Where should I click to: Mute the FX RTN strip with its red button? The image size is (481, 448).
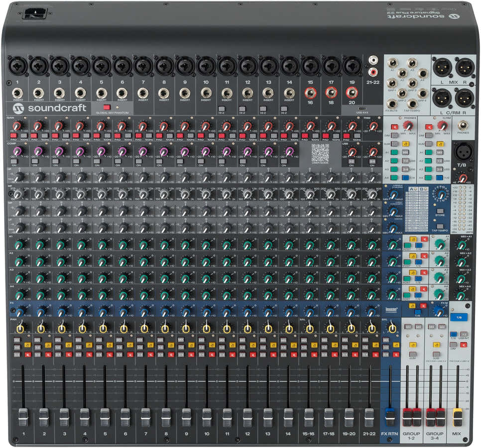tap(396, 354)
